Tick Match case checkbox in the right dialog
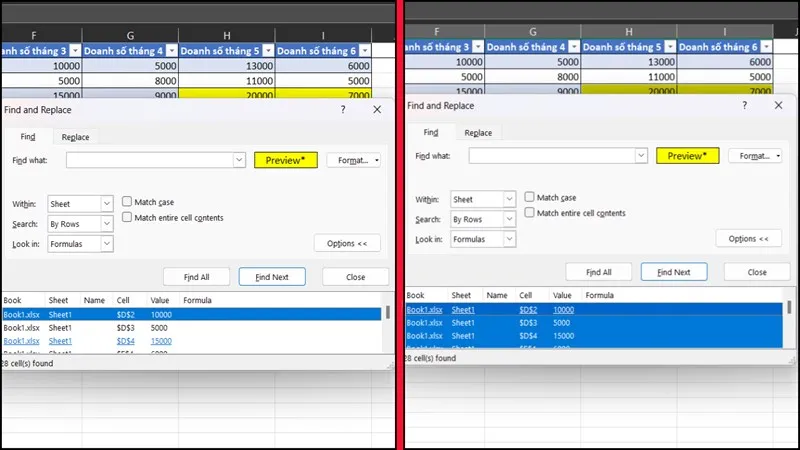The image size is (800, 450). (530, 198)
